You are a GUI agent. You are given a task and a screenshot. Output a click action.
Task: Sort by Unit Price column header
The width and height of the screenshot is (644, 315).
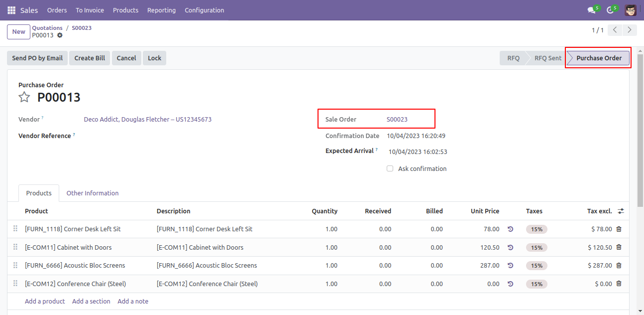pos(485,211)
